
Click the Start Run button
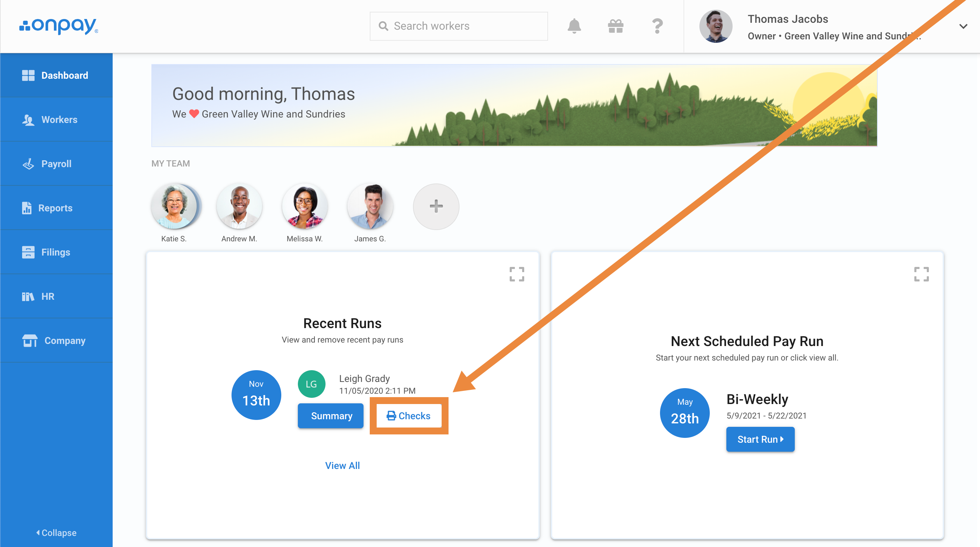(760, 439)
